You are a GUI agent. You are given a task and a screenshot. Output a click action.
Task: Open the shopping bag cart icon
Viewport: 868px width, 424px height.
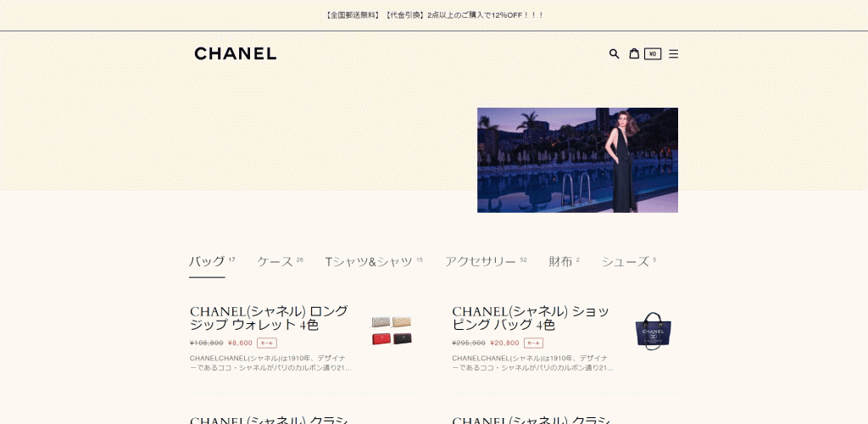tap(634, 53)
